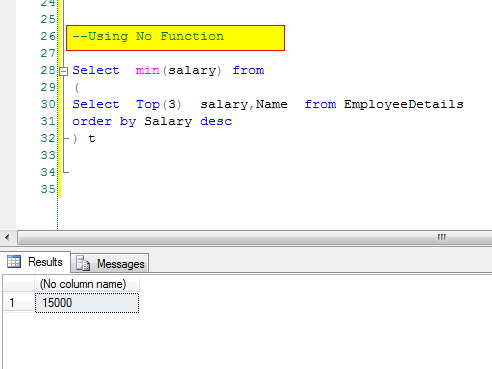Click the (No column name) header
The image size is (492, 369).
(83, 284)
